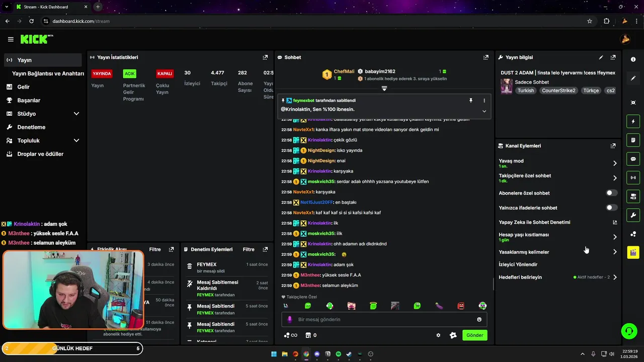644x362 pixels.
Task: Click the chat moderation badge beside Gönder
Action: (453, 335)
